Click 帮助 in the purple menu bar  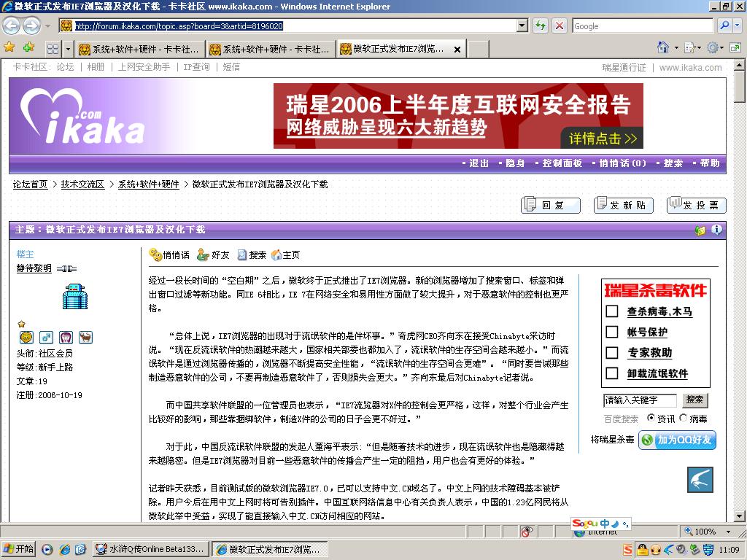(x=710, y=163)
